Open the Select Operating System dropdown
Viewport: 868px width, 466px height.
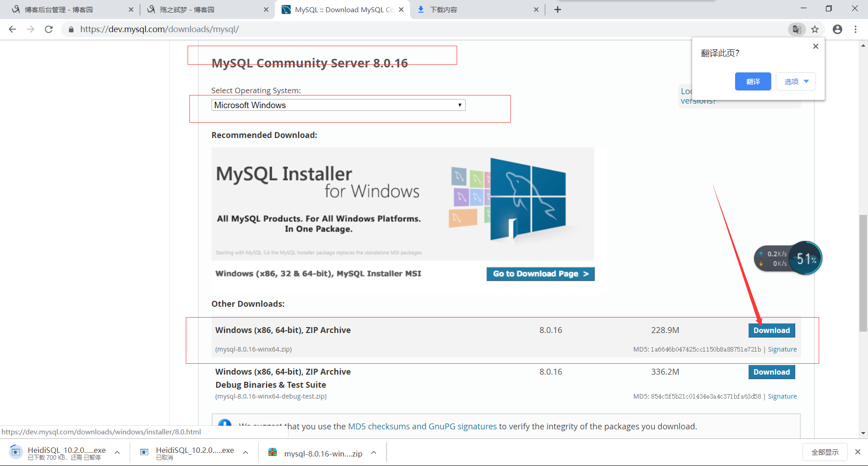(x=338, y=105)
